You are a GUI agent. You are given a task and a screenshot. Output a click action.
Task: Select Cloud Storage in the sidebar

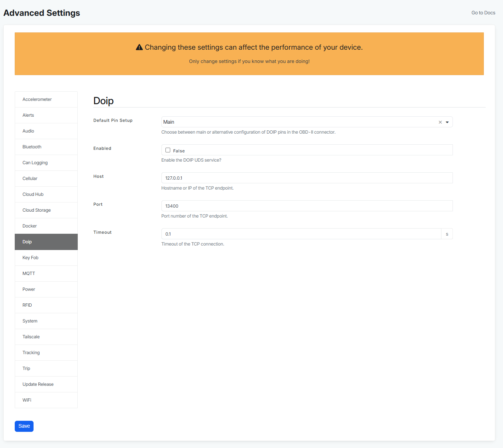click(x=46, y=210)
